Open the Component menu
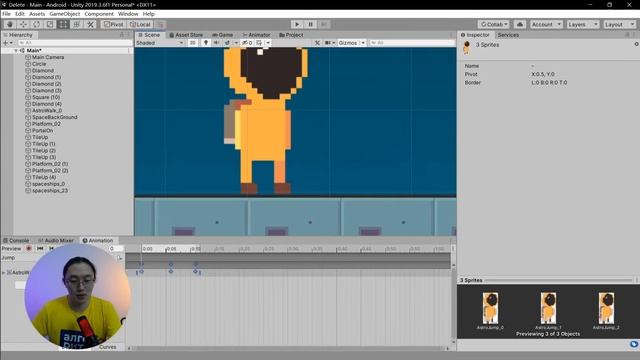The height and width of the screenshot is (360, 640). pos(99,14)
